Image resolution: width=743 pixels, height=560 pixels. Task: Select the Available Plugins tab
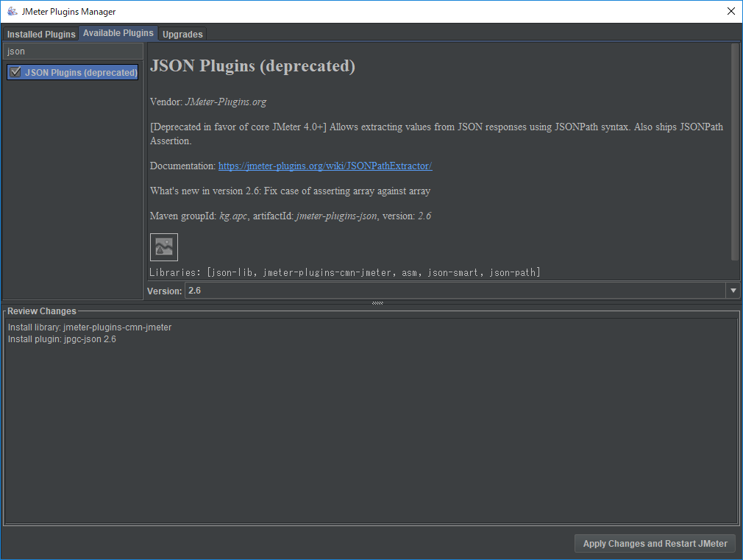[x=118, y=32]
